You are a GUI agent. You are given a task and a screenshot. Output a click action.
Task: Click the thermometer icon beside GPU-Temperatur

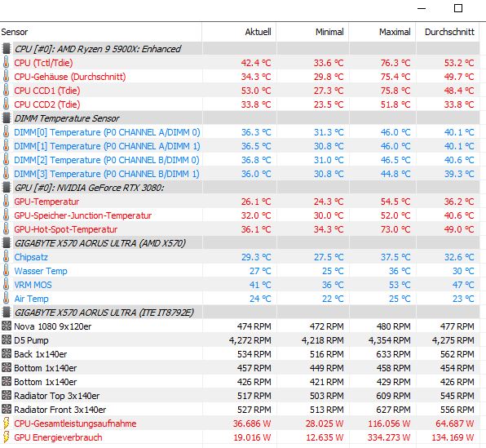coord(6,202)
